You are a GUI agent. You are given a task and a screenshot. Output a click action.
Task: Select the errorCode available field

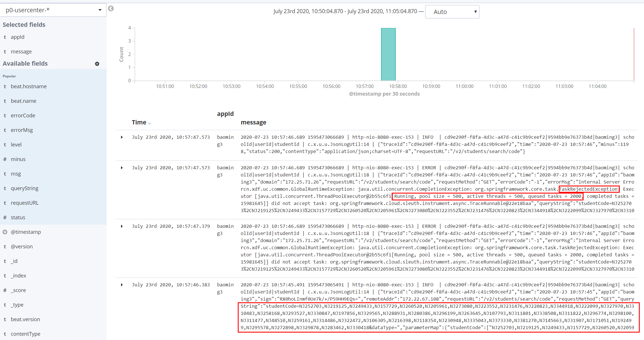[23, 116]
